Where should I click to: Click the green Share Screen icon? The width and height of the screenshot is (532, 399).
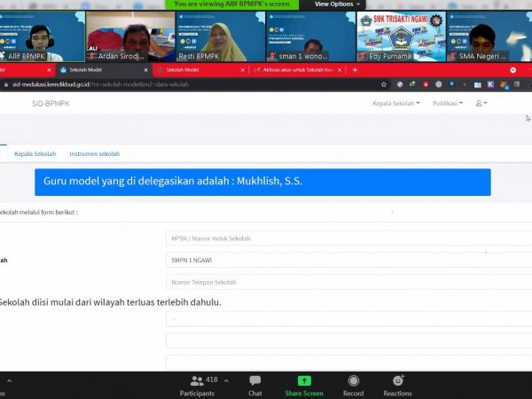pyautogui.click(x=304, y=380)
